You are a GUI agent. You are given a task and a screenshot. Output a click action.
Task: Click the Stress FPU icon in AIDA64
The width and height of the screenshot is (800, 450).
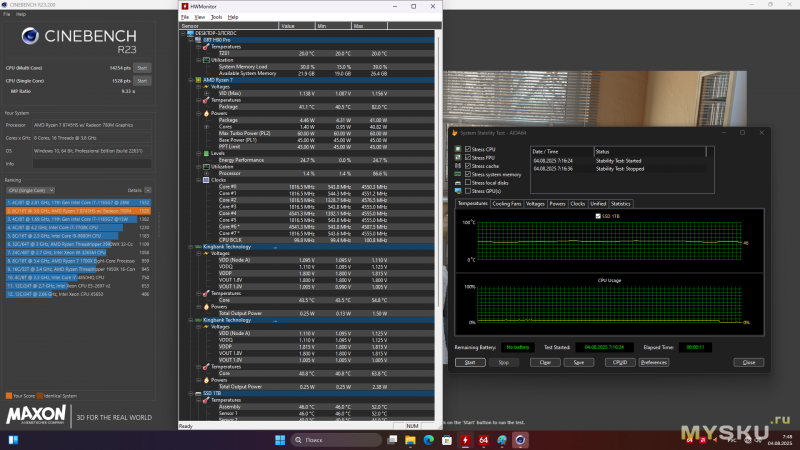[x=458, y=158]
